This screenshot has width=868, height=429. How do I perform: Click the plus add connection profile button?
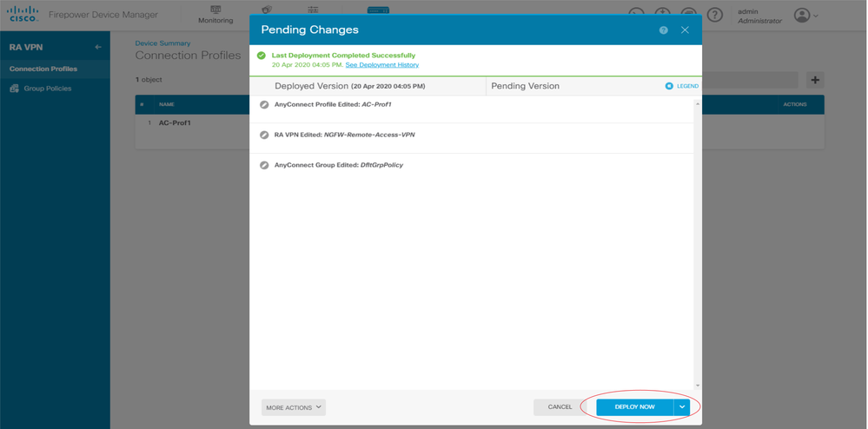pos(815,80)
